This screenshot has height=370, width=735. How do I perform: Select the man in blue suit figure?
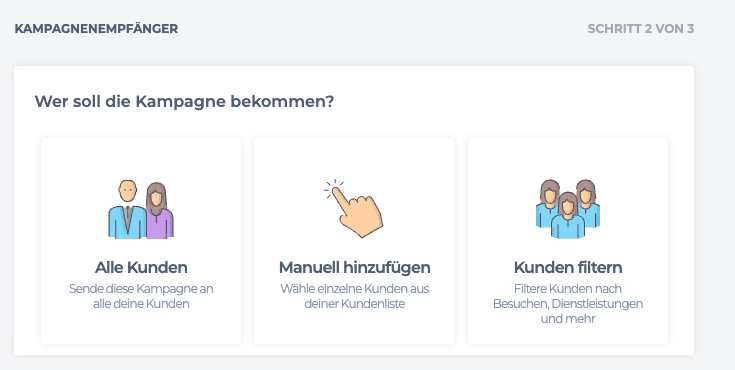pos(127,209)
